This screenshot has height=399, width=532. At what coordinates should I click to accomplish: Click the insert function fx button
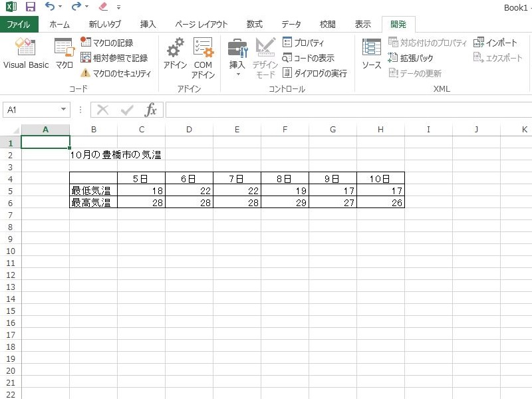(151, 110)
